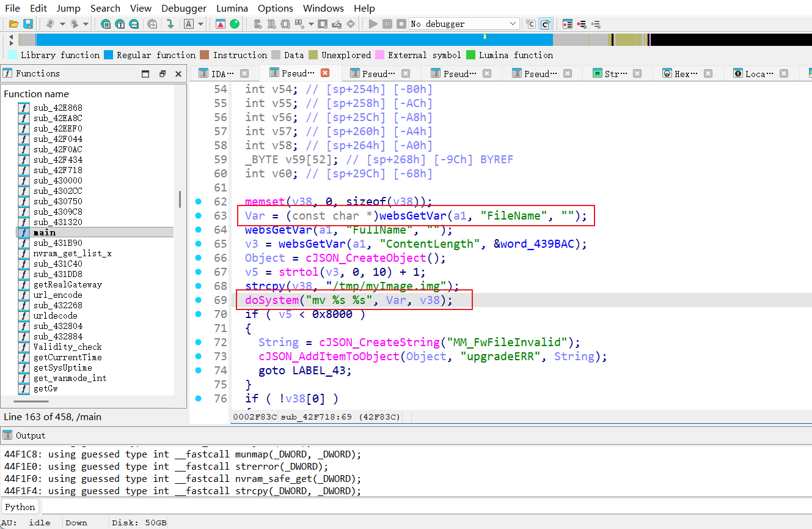Screen dimensions: 812x529
Task: Open the debugger selection dropdown
Action: [x=513, y=24]
